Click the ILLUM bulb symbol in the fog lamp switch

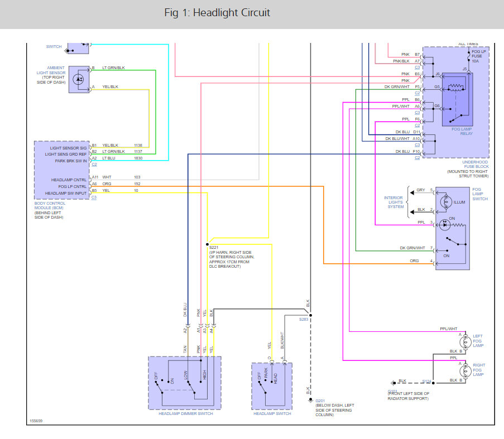[446, 202]
